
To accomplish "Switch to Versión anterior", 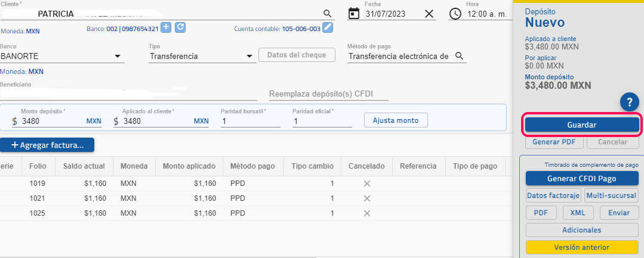I will [581, 247].
